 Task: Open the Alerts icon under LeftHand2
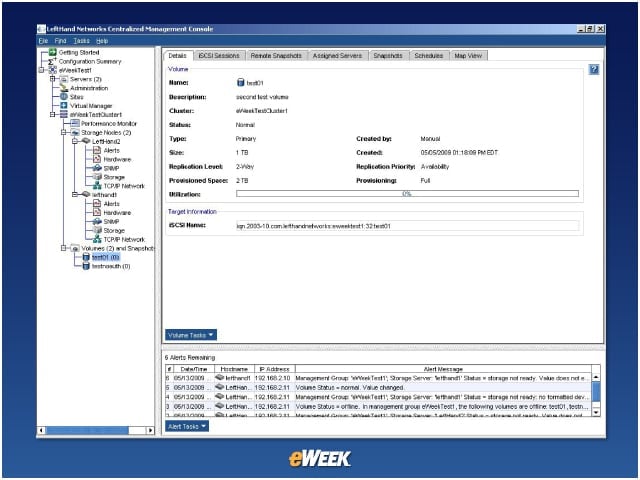(x=97, y=150)
